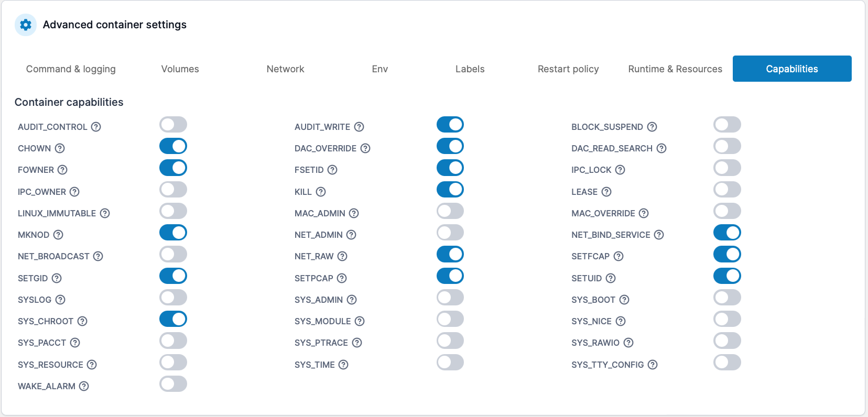Click the help icon for NET_BIND_SERVICE
This screenshot has height=417, width=868.
[659, 235]
